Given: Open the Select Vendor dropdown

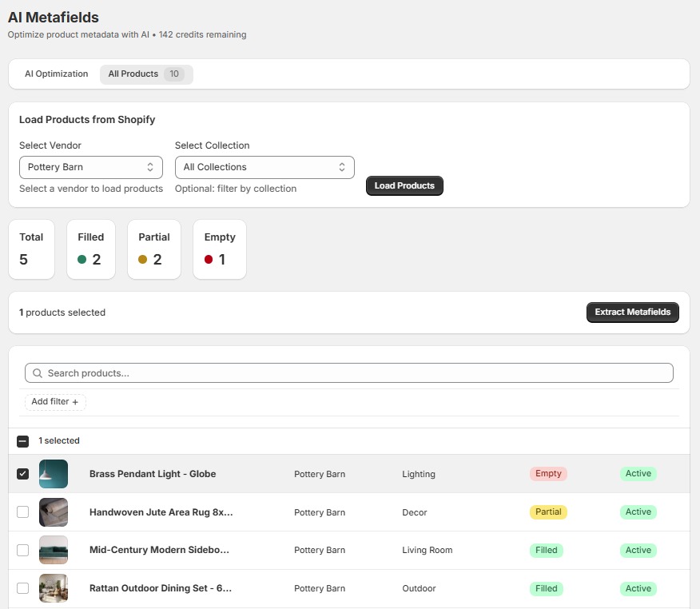Looking at the screenshot, I should pyautogui.click(x=90, y=167).
